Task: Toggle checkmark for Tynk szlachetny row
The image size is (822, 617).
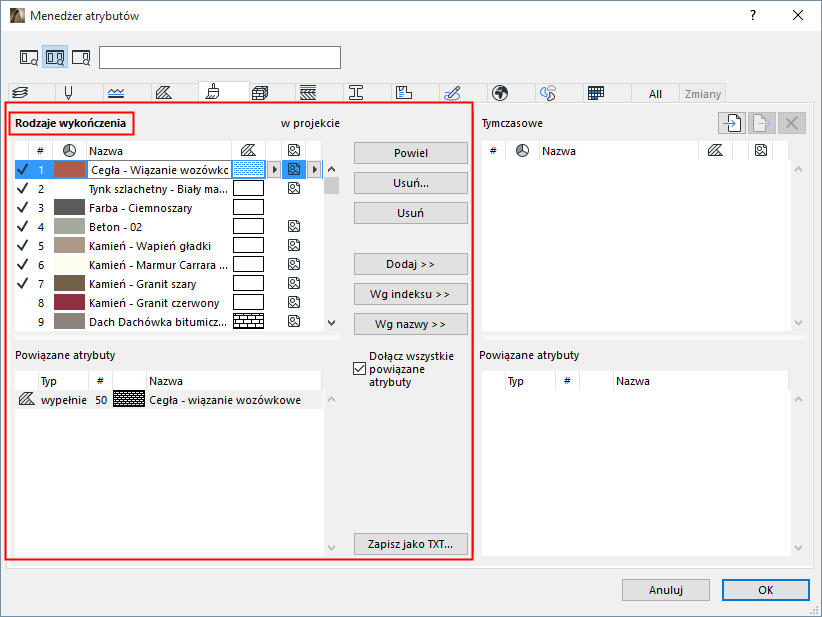Action: click(23, 188)
